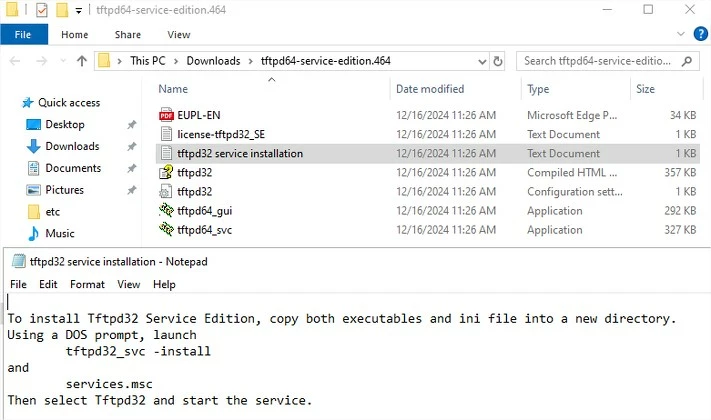711x420 pixels.
Task: Open Notepad Format menu
Action: click(x=87, y=284)
